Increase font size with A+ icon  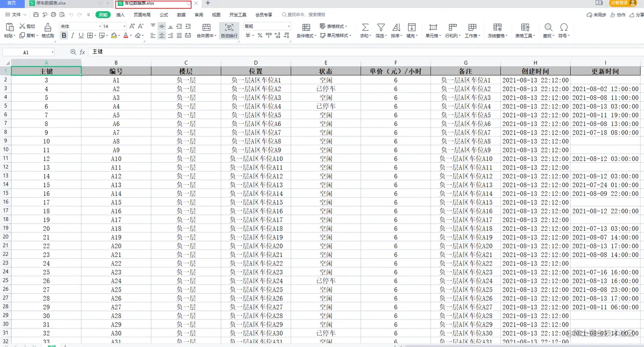132,26
